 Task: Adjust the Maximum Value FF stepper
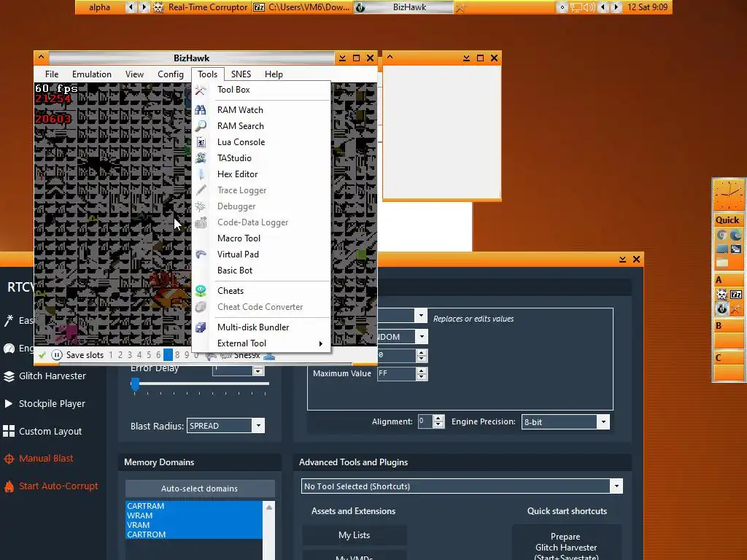(x=421, y=374)
